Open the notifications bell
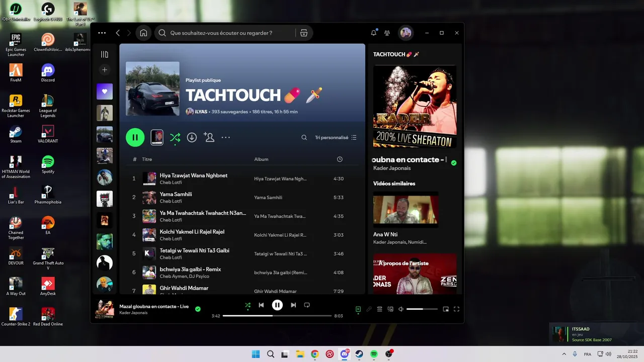Screen dimensions: 644x362 (373, 33)
